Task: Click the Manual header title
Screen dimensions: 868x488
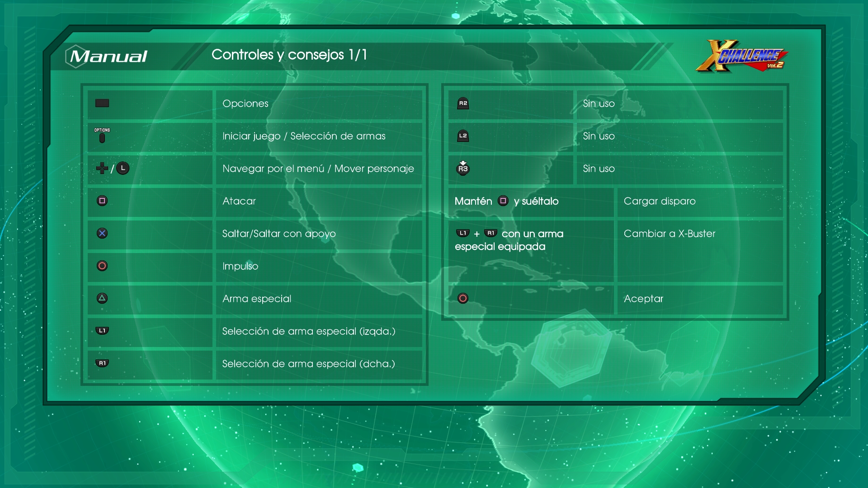Action: tap(108, 56)
